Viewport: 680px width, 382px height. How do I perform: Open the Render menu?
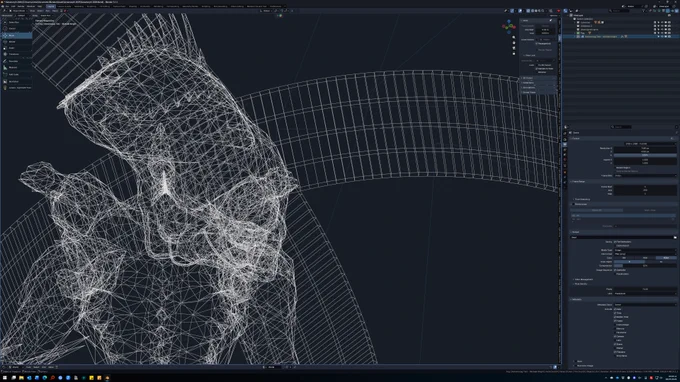pyautogui.click(x=21, y=7)
